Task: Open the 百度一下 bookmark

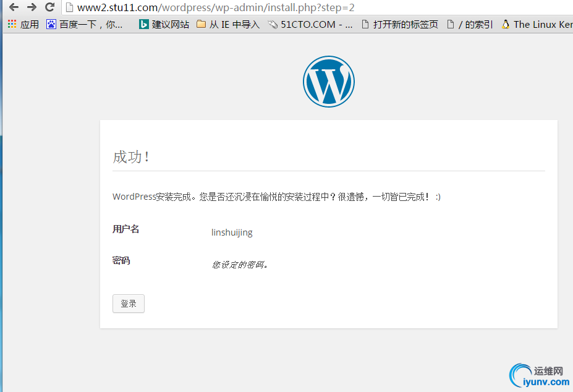Action: [91, 25]
